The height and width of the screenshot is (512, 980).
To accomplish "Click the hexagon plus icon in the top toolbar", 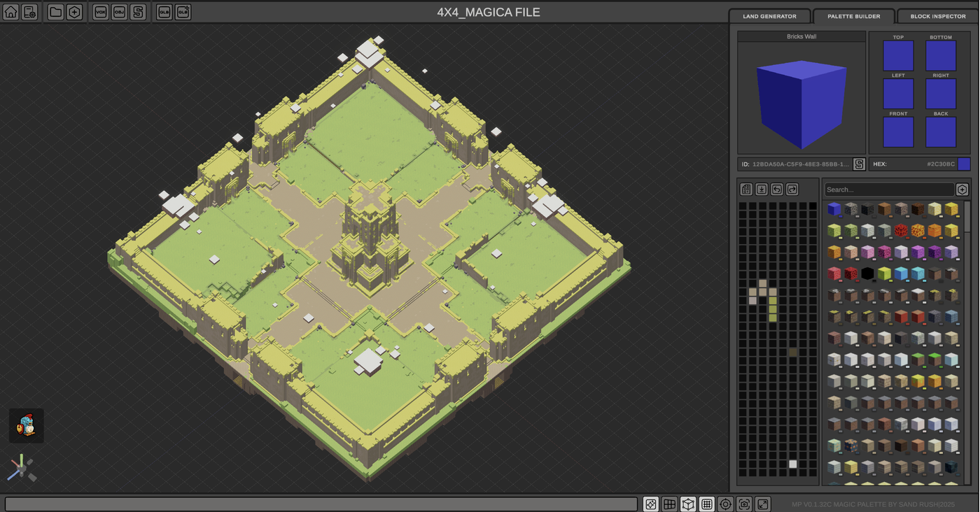I will pyautogui.click(x=74, y=12).
